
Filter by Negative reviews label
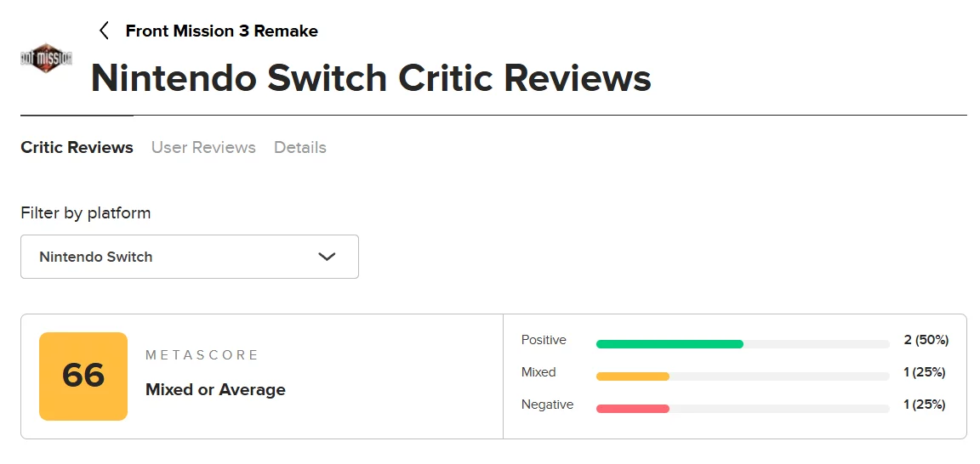pos(547,405)
